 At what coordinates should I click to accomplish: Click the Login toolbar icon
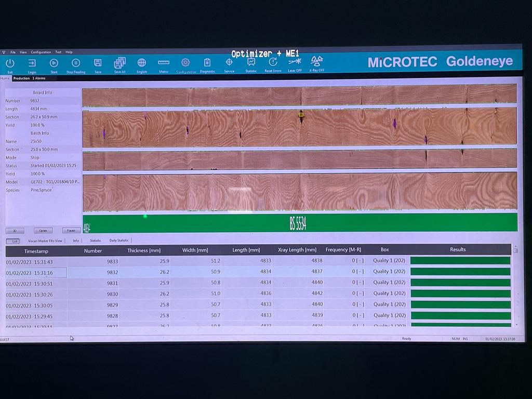[x=32, y=63]
